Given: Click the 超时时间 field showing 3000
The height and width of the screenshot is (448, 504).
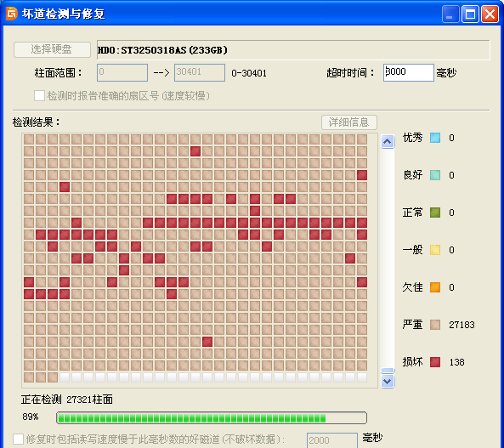Looking at the screenshot, I should pyautogui.click(x=408, y=72).
